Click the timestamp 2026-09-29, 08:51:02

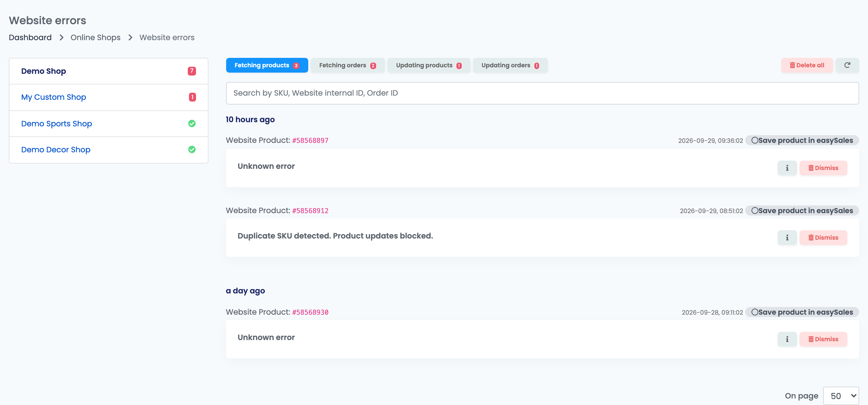[711, 211]
